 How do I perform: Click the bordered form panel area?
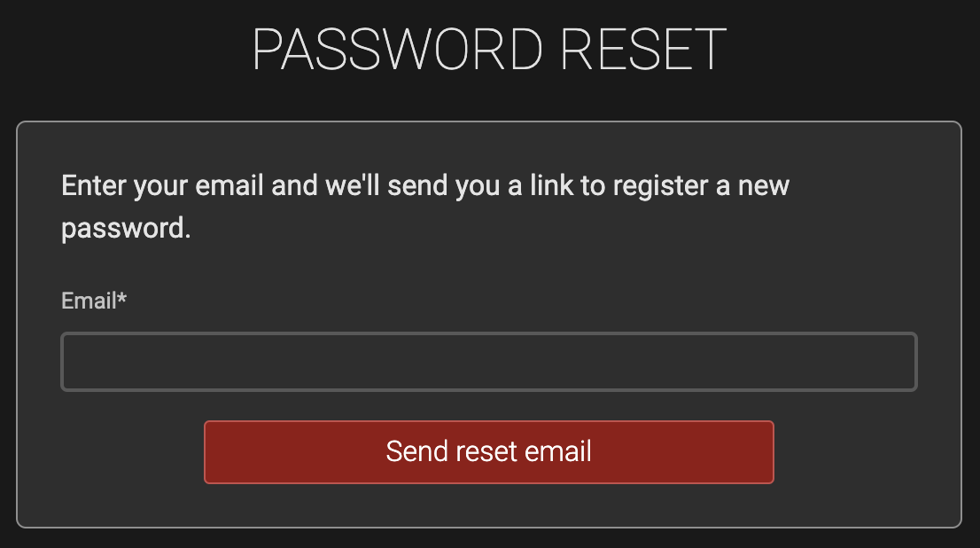[488, 266]
